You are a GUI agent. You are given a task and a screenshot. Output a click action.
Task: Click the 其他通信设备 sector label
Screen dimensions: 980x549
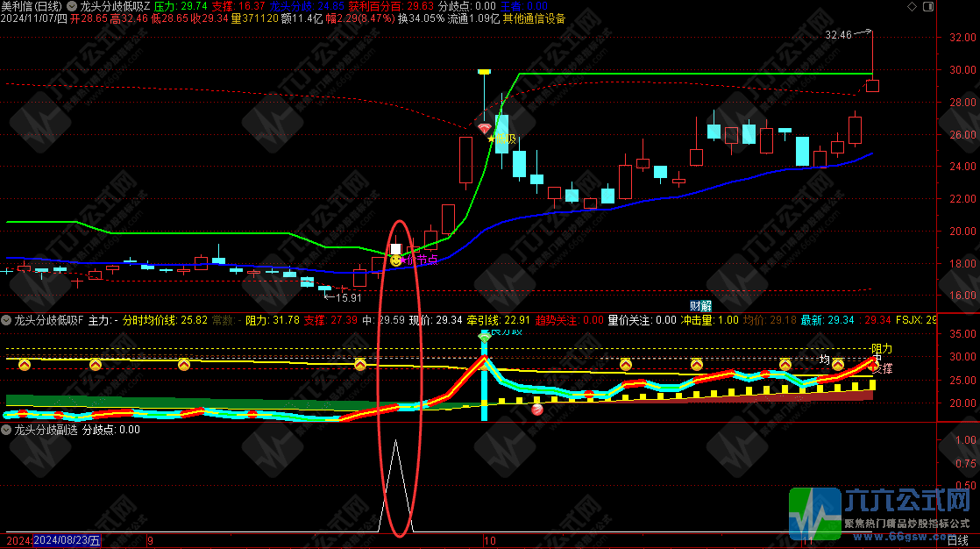[534, 18]
